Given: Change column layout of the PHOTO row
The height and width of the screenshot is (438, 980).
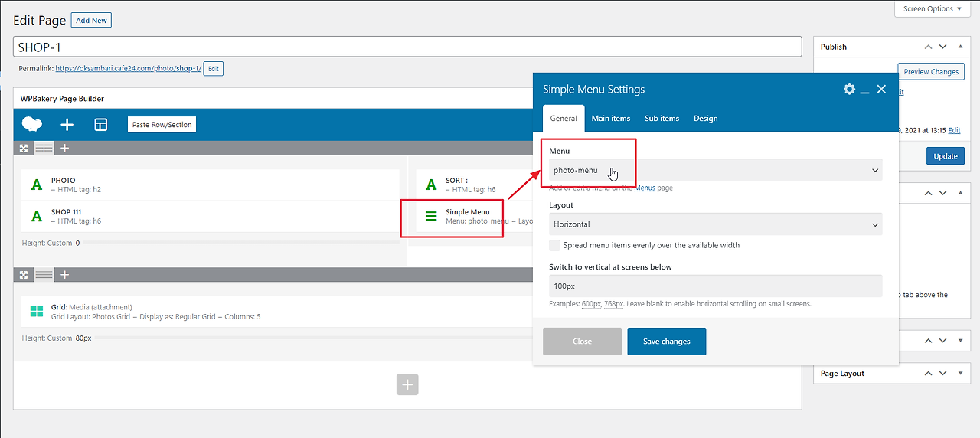Looking at the screenshot, I should (x=44, y=148).
